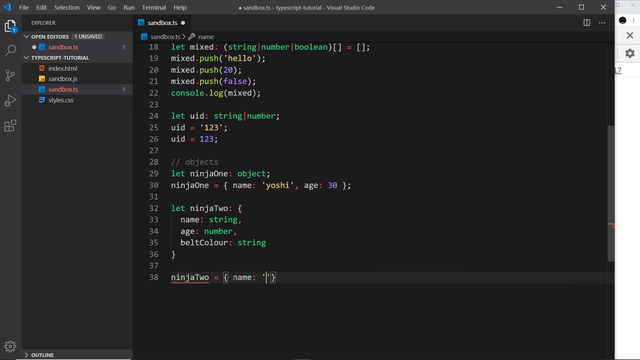Click the 1 UNSAVED badge
640x360 pixels.
(88, 37)
